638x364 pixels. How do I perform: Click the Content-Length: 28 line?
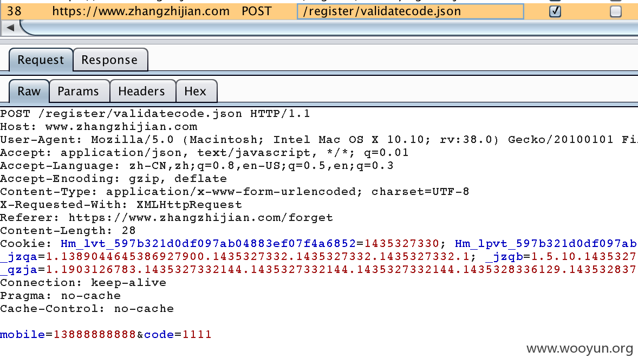point(68,231)
